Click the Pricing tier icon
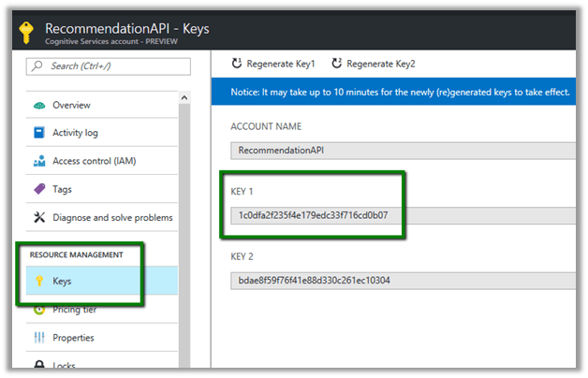Viewport: 588px width, 378px height. click(38, 309)
